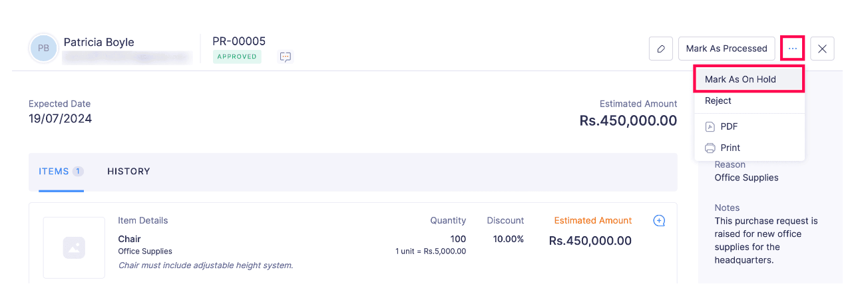Open Patricia Boyle's name link
Screen dimensions: 868x306
click(99, 42)
